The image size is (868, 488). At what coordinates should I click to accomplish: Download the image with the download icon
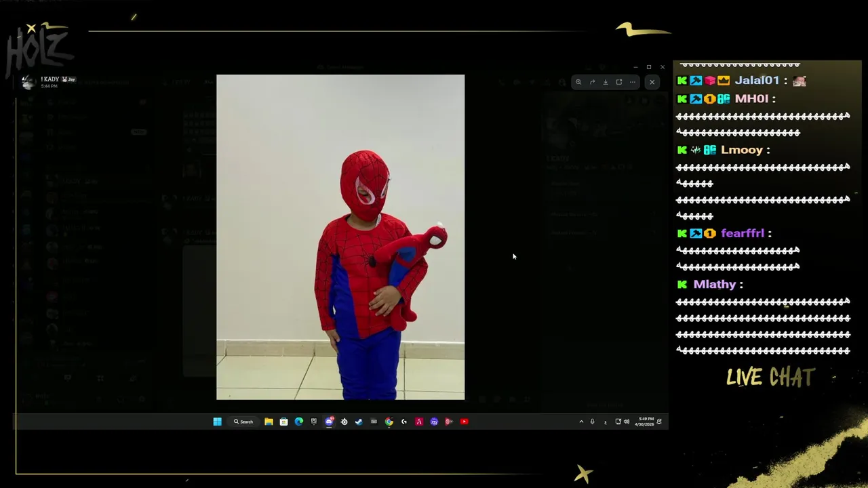[606, 82]
